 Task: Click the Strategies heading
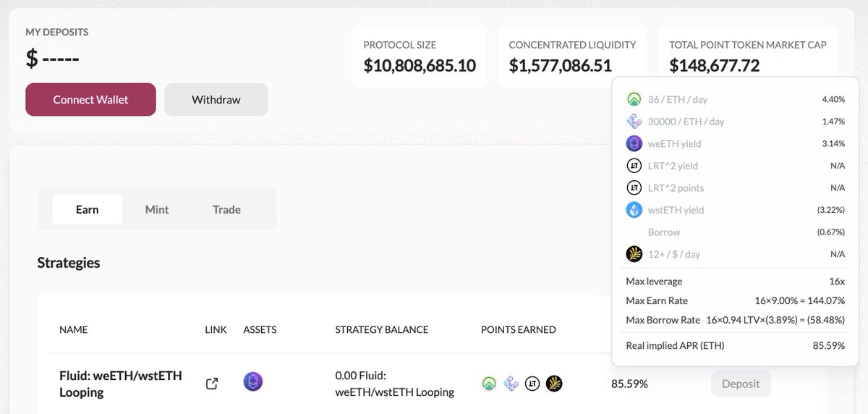point(69,263)
